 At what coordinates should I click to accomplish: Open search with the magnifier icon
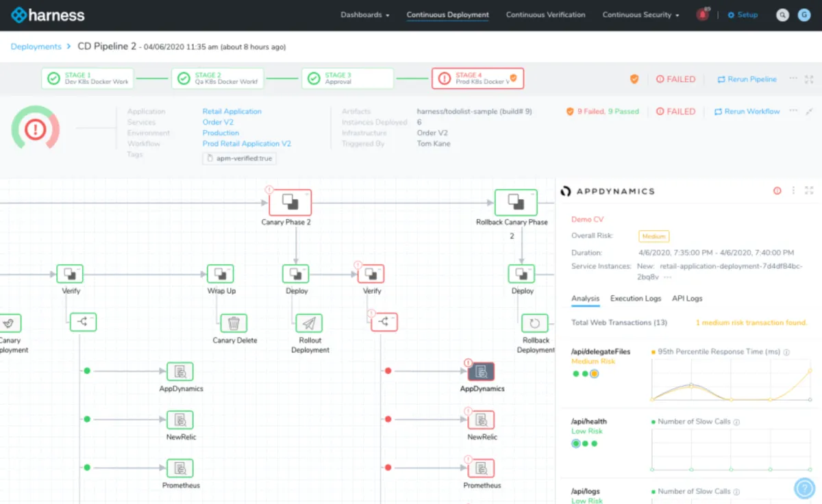782,14
